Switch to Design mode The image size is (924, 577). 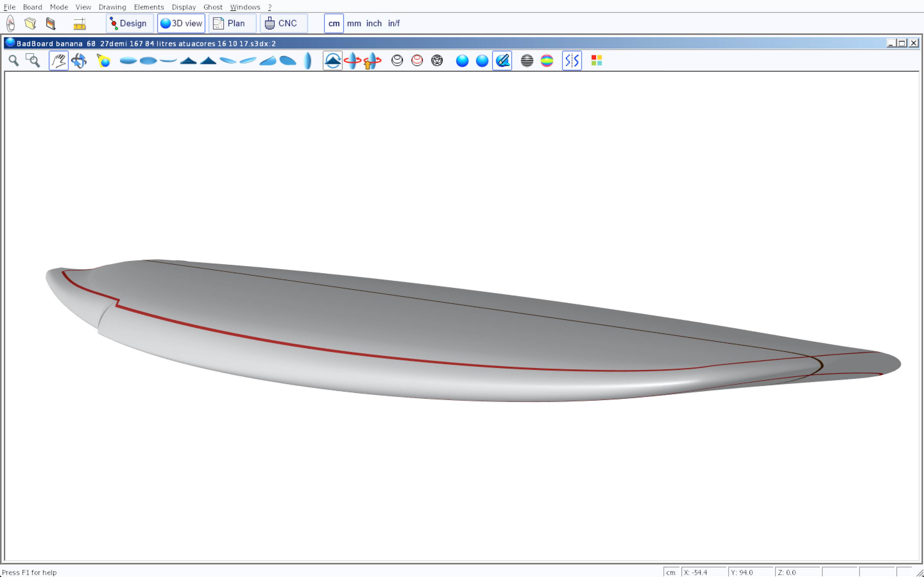tap(129, 24)
